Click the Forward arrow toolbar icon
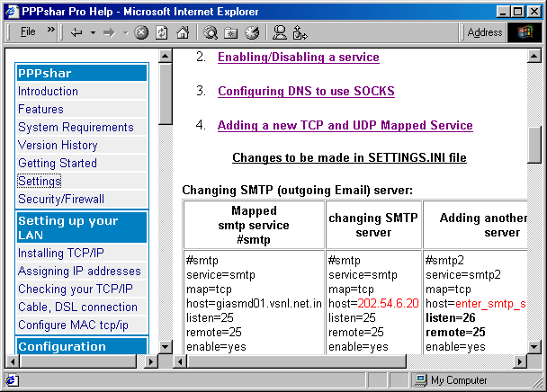The height and width of the screenshot is (392, 547). point(109,32)
